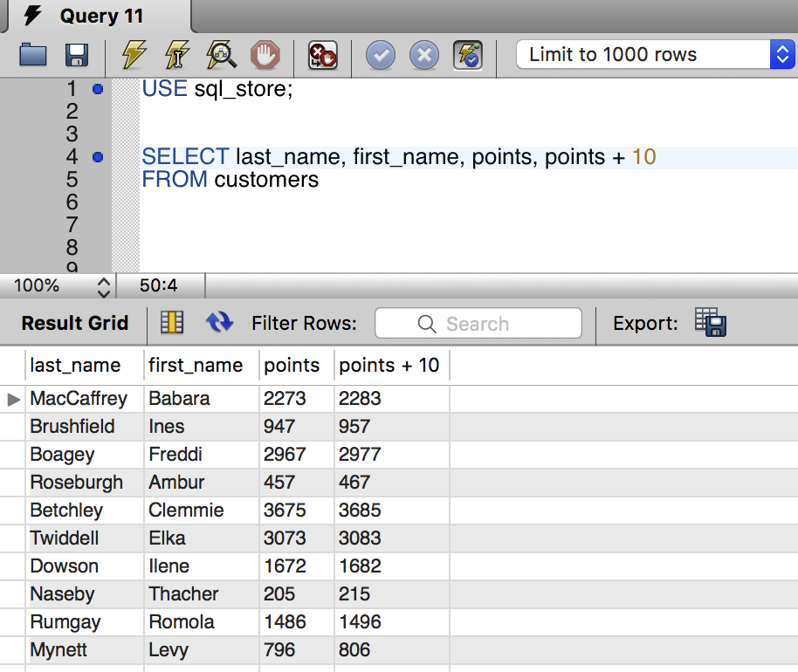Click line 1 statement marker dot
Screen dimensions: 798x672
pos(98,90)
